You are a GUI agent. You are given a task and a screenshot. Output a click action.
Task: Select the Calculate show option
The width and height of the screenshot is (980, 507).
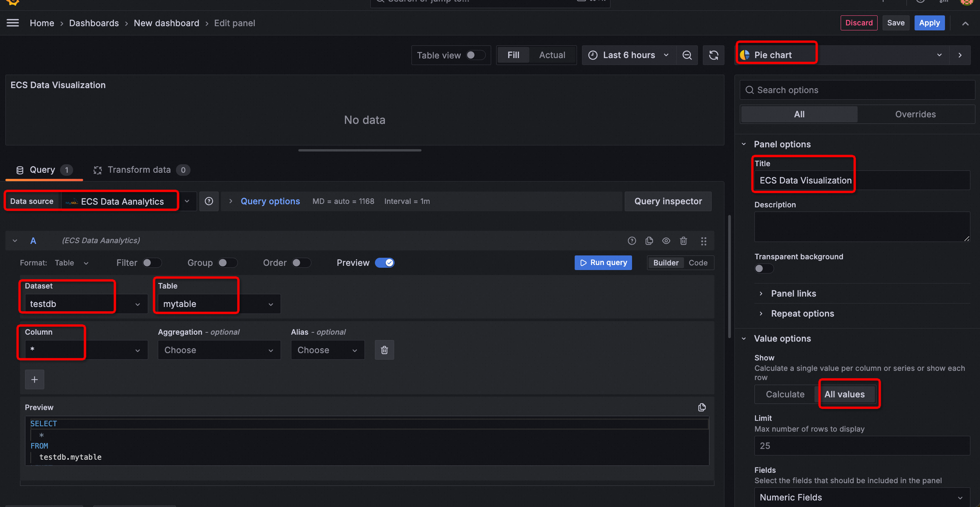point(785,394)
